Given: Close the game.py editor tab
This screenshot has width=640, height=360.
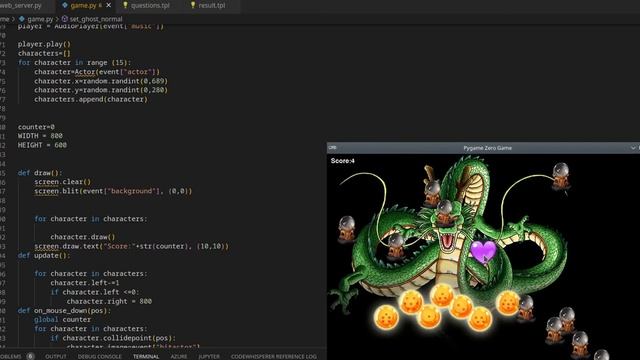Looking at the screenshot, I should tap(109, 5).
